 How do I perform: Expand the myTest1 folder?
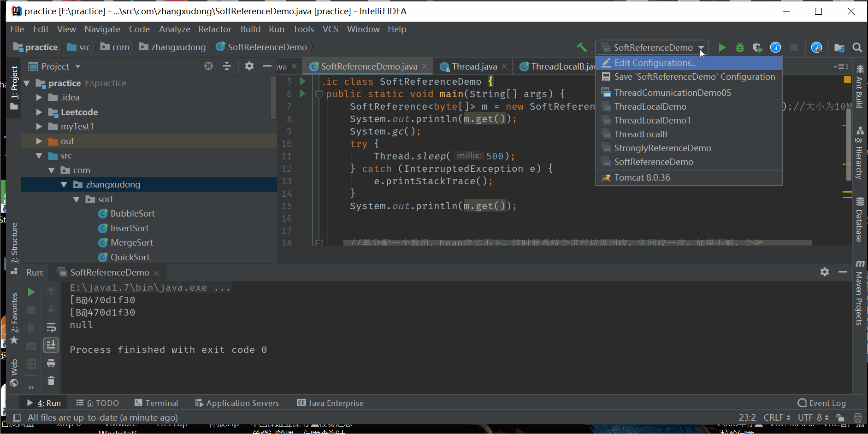39,126
